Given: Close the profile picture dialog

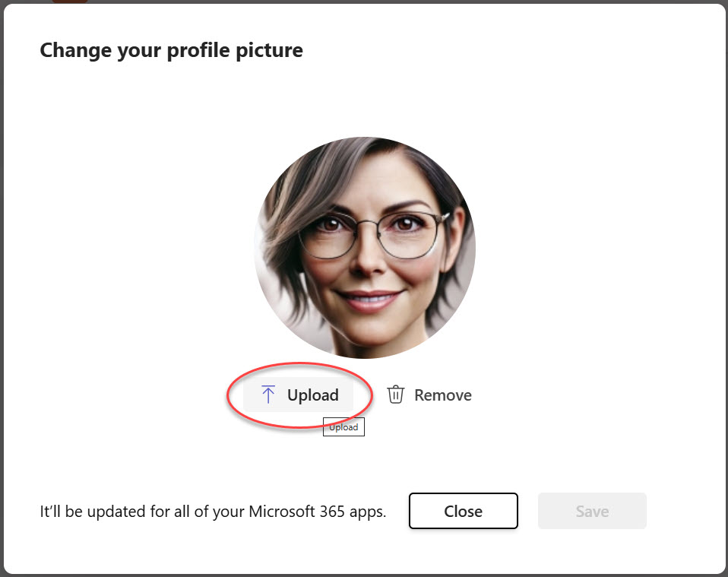Looking at the screenshot, I should tap(463, 511).
